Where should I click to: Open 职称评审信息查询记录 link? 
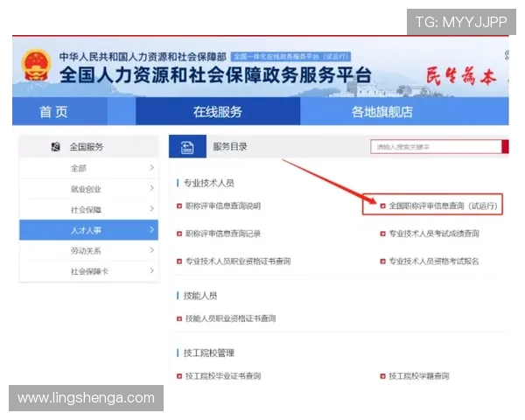coord(223,234)
